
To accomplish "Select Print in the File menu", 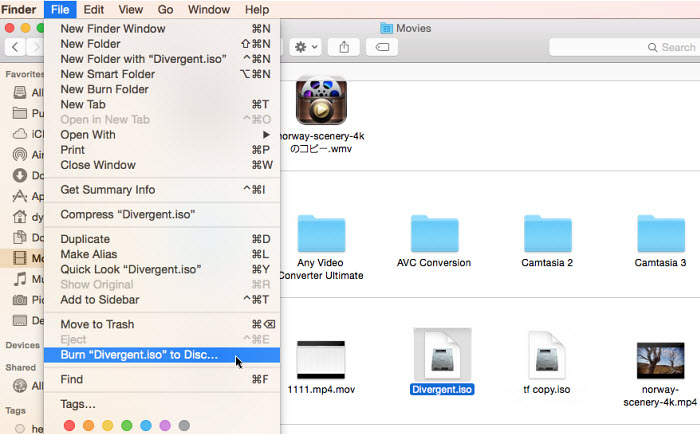I will pos(162,150).
